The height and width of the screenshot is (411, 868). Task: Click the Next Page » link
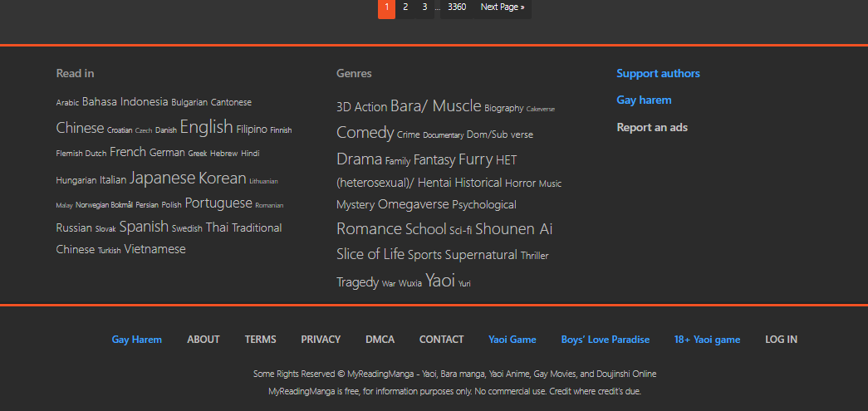point(503,7)
